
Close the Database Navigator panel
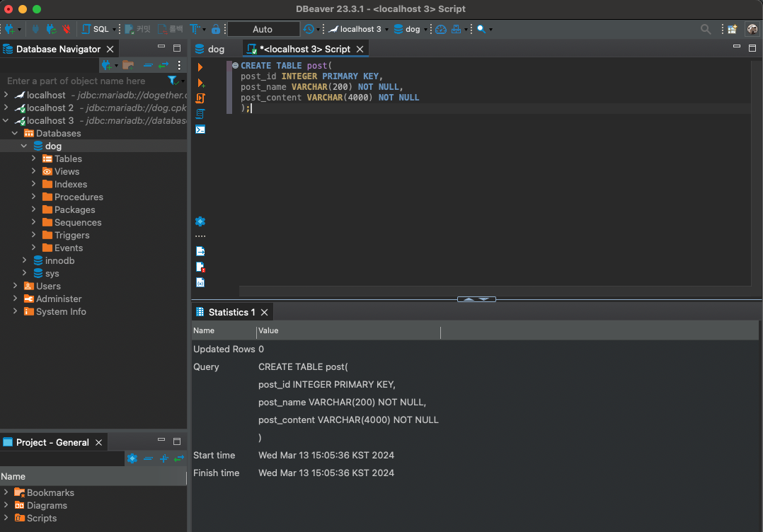tap(110, 49)
